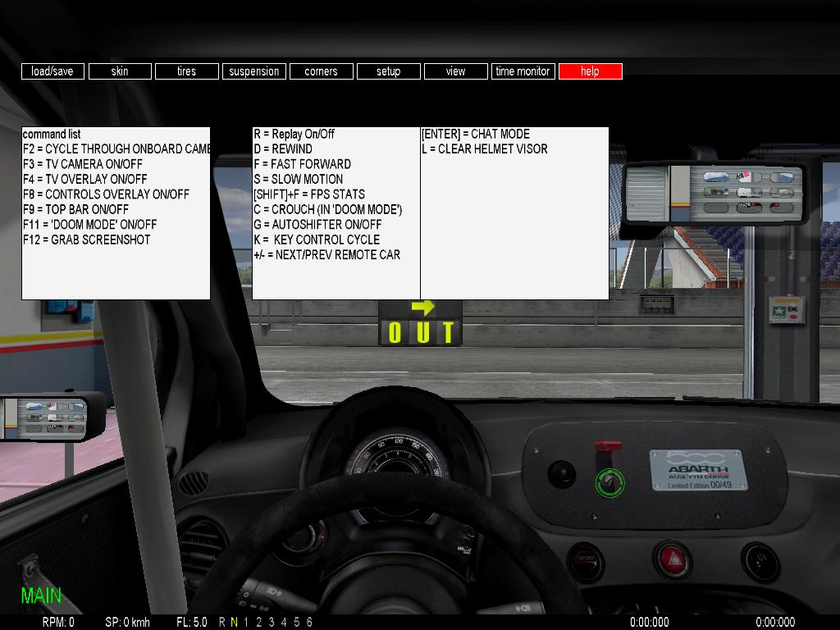Click the Abarth Limited Edition plaque
The width and height of the screenshot is (840, 630).
698,470
